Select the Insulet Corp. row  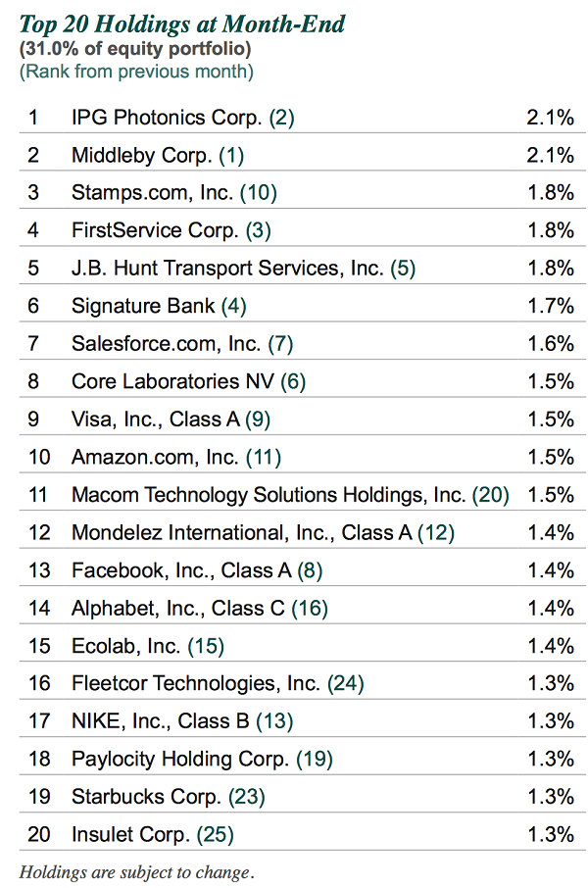tap(303, 834)
